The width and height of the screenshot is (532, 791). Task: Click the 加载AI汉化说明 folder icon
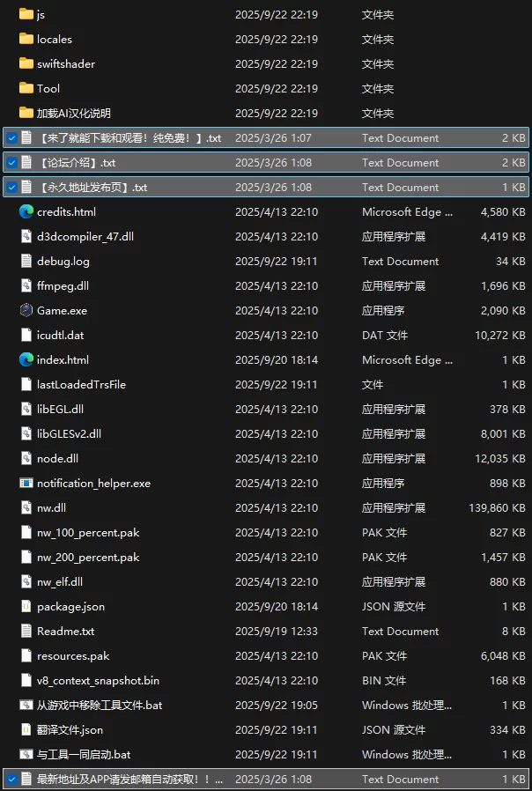click(26, 113)
